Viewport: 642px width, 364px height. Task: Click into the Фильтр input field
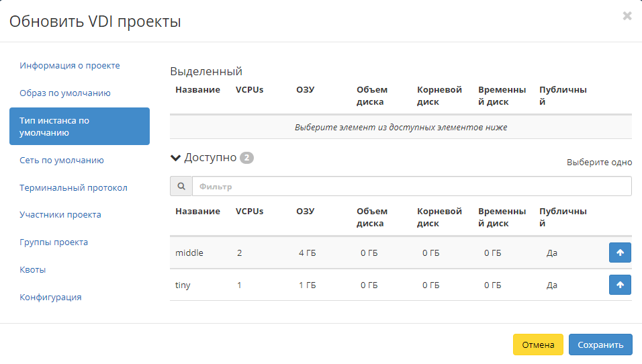coord(411,186)
